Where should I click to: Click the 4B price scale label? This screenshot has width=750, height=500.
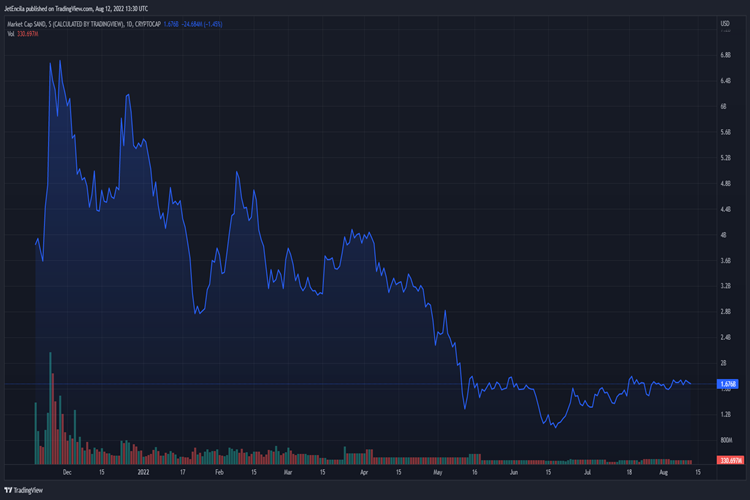pos(724,235)
